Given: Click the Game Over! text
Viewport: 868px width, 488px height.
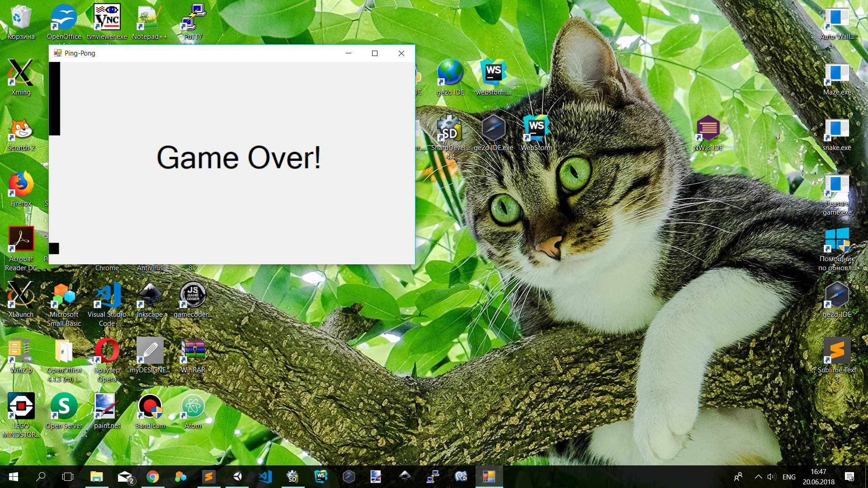Looking at the screenshot, I should 239,158.
